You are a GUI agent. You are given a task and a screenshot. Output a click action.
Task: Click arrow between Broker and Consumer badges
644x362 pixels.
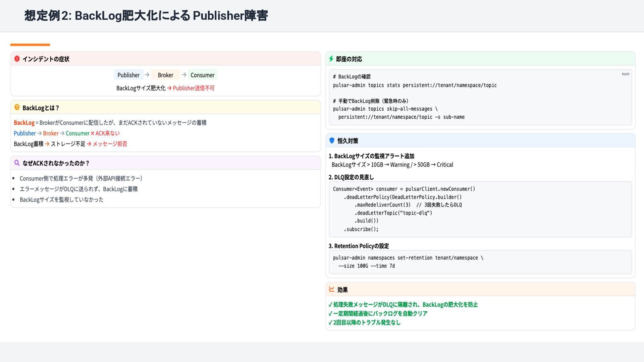pos(184,75)
